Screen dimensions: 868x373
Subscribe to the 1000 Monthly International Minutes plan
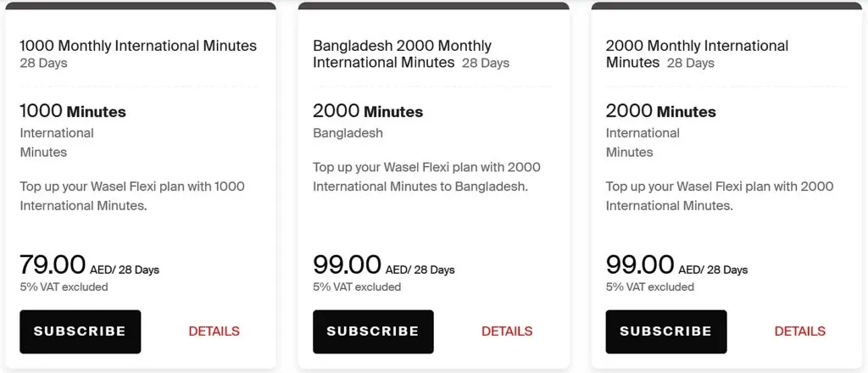click(80, 331)
